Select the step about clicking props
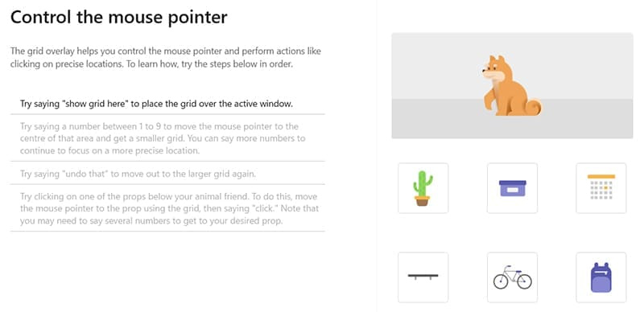This screenshot has height=312, width=644. pyautogui.click(x=167, y=208)
